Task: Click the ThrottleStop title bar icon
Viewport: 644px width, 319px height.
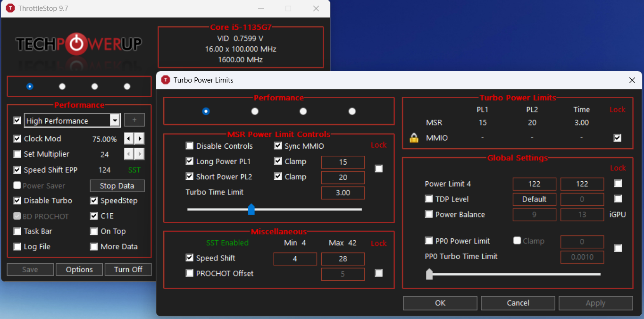Action: coord(10,8)
